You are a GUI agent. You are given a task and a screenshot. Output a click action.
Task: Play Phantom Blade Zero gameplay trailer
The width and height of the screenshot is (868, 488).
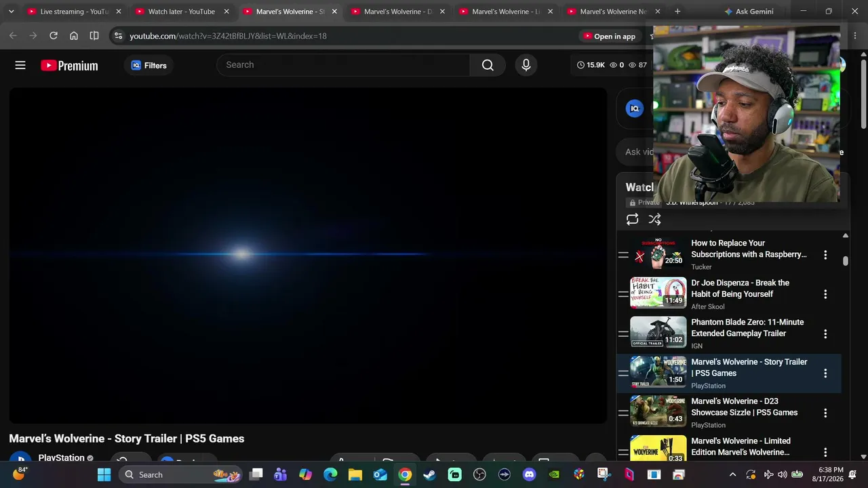(747, 327)
